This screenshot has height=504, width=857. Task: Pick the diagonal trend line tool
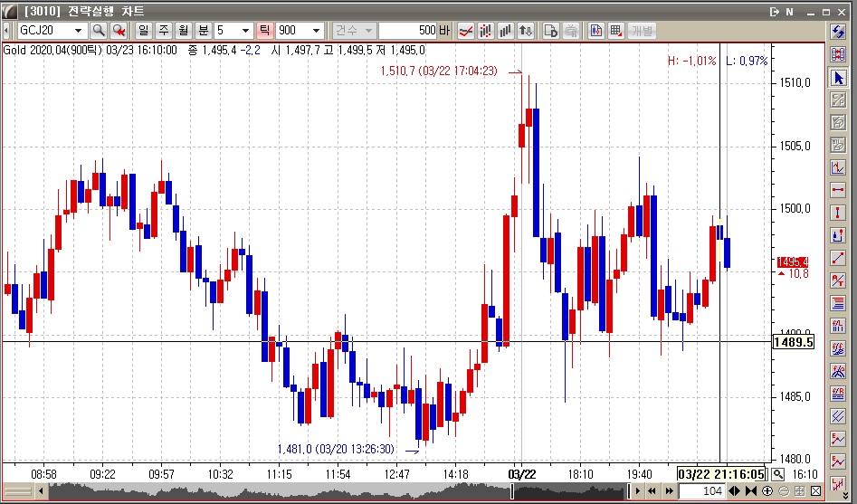838,257
